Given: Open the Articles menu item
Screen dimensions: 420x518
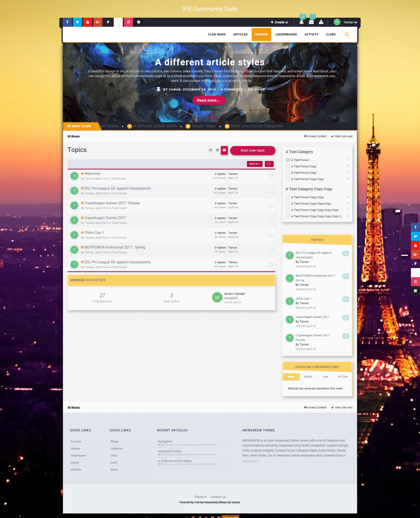Looking at the screenshot, I should pyautogui.click(x=240, y=34).
